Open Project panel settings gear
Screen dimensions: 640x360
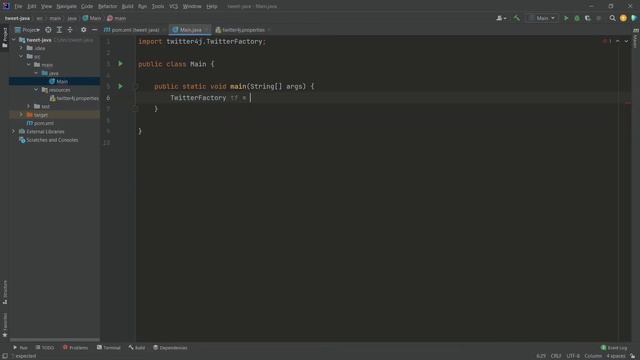pos(84,30)
